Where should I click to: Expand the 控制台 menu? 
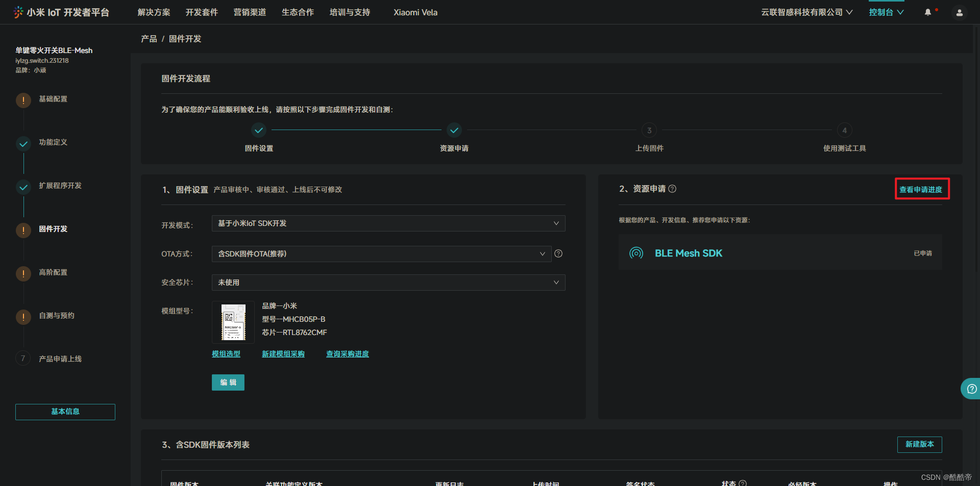coord(887,12)
